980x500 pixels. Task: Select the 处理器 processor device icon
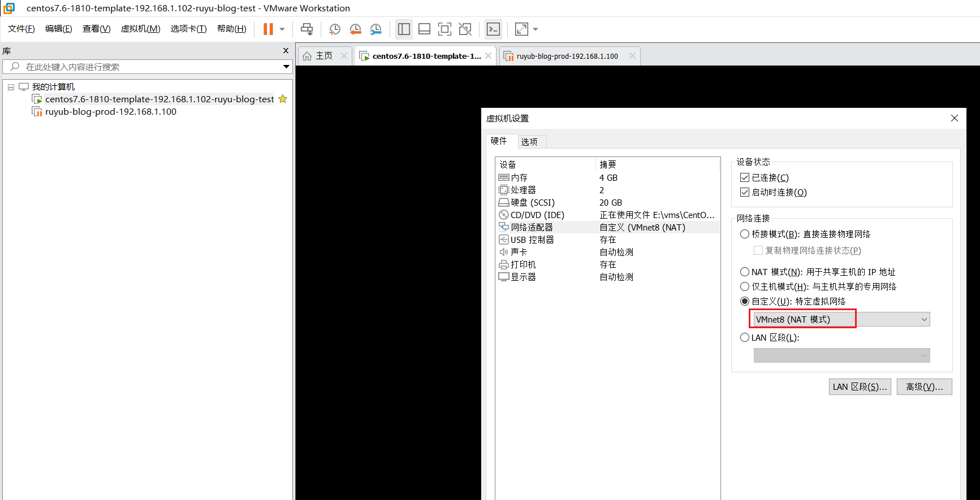click(x=504, y=190)
